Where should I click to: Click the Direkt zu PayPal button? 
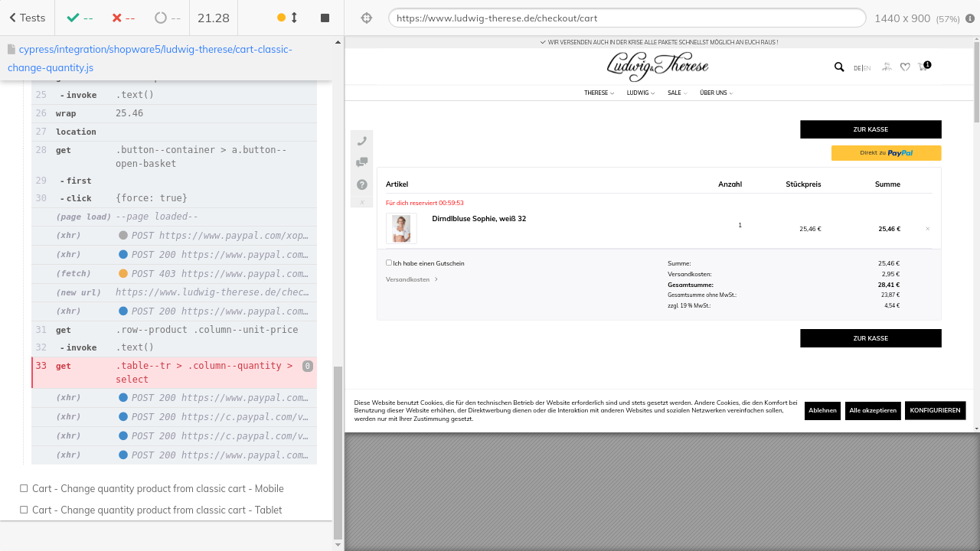(886, 153)
